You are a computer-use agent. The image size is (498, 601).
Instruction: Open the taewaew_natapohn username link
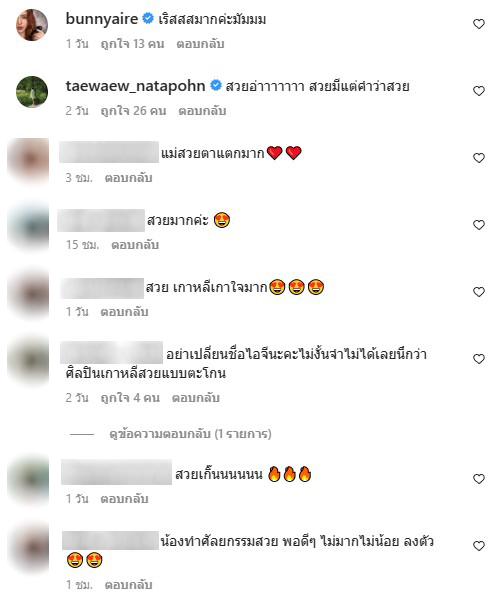coord(135,86)
